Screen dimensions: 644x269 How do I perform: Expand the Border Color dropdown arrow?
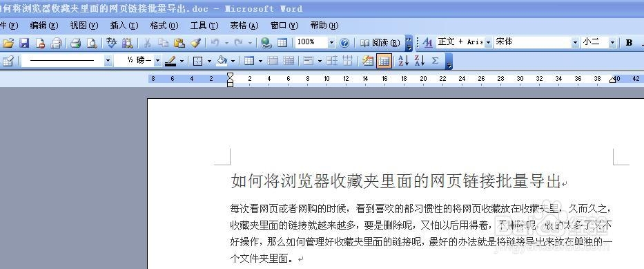tap(182, 62)
